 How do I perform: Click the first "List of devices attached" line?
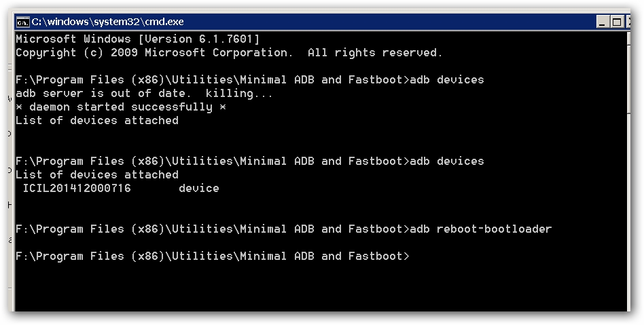coord(97,121)
